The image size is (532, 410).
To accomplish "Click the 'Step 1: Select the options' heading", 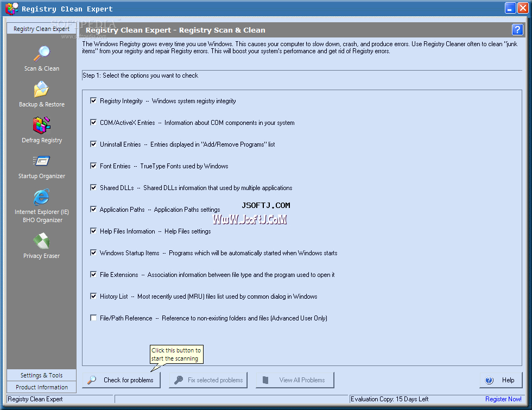I will pyautogui.click(x=140, y=75).
